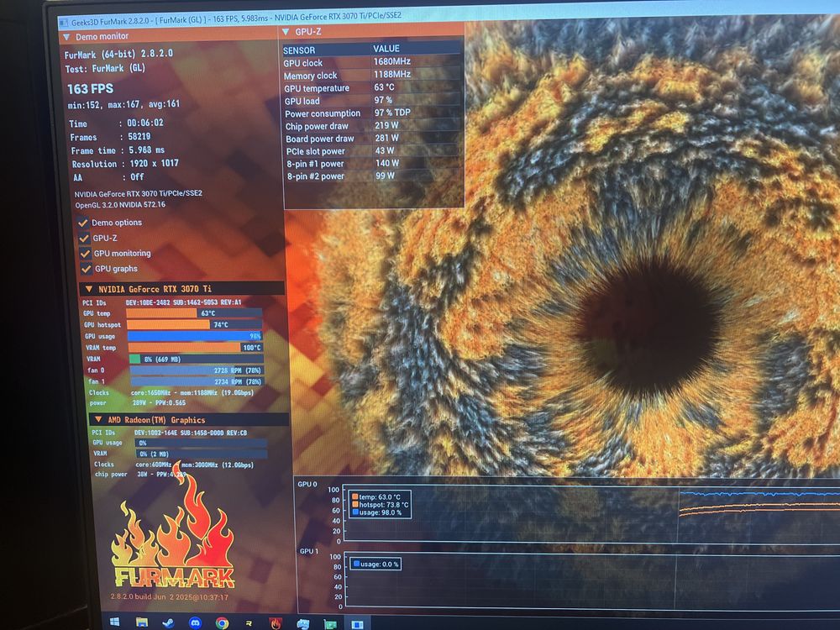Select the PCIe slot power row
Image resolution: width=840 pixels, height=630 pixels.
pyautogui.click(x=374, y=151)
